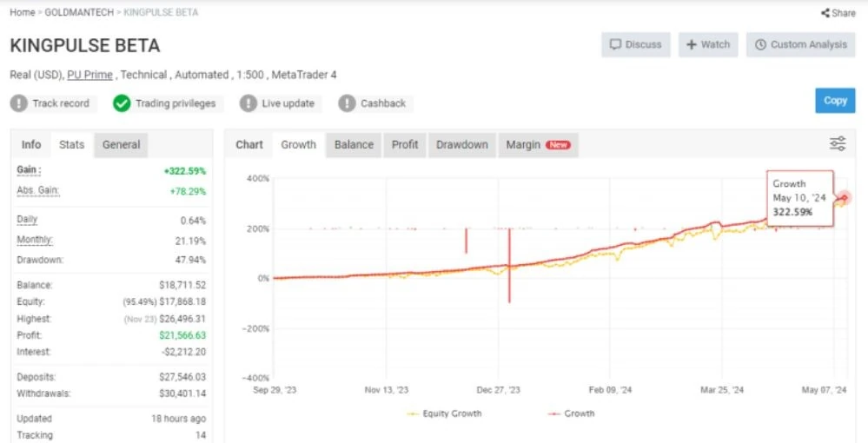Click the green Trading privileges checkmark

click(x=122, y=103)
